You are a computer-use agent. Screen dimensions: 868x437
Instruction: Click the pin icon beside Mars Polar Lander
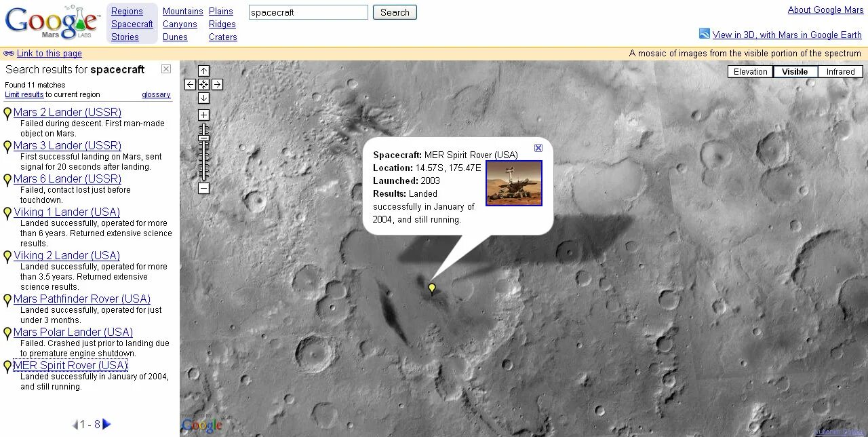click(x=7, y=333)
